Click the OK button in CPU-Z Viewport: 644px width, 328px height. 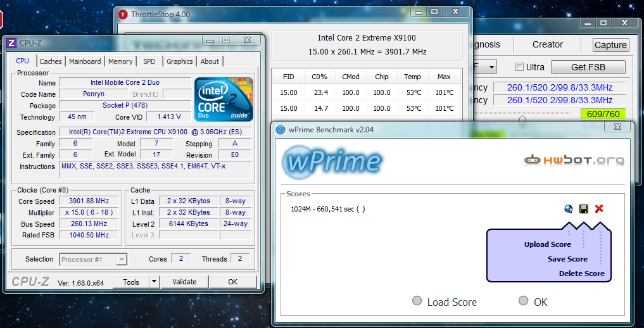click(x=233, y=282)
